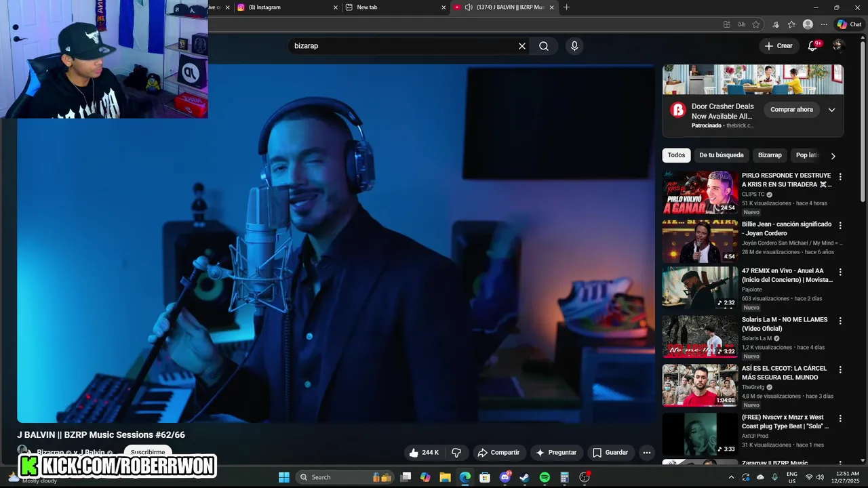This screenshot has width=868, height=488.
Task: Open Steam from the taskbar
Action: (x=524, y=477)
